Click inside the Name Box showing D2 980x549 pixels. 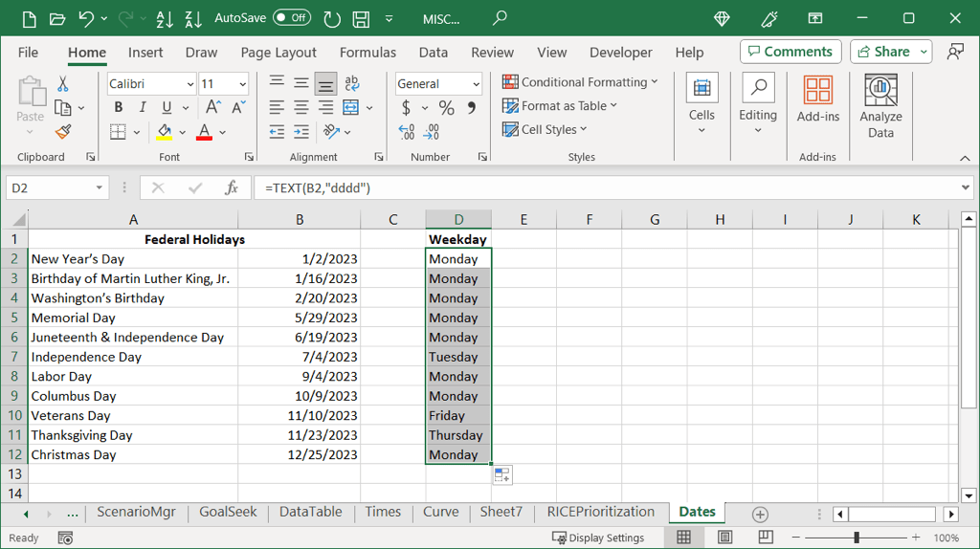click(50, 188)
